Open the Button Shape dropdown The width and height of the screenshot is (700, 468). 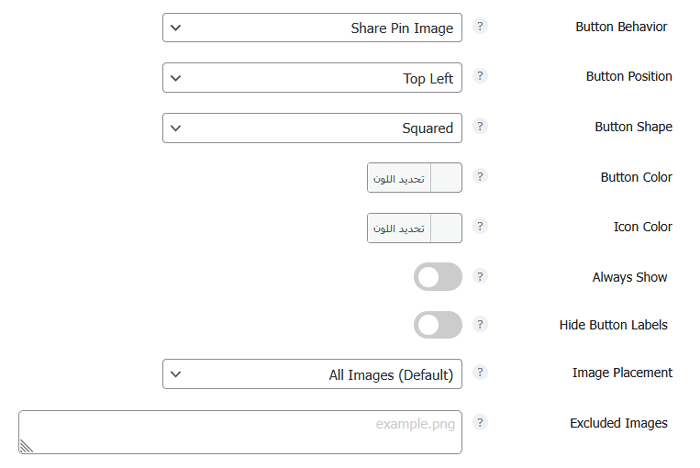pos(312,128)
